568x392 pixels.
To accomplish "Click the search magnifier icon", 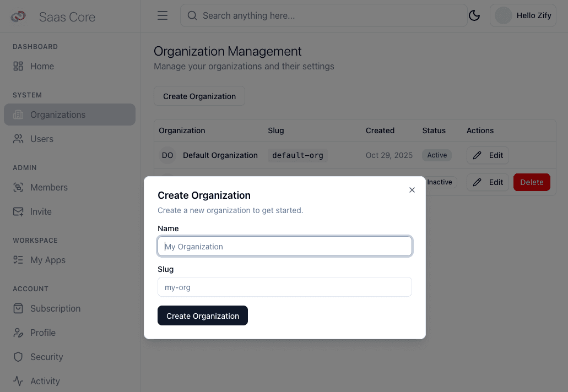I will pyautogui.click(x=192, y=15).
